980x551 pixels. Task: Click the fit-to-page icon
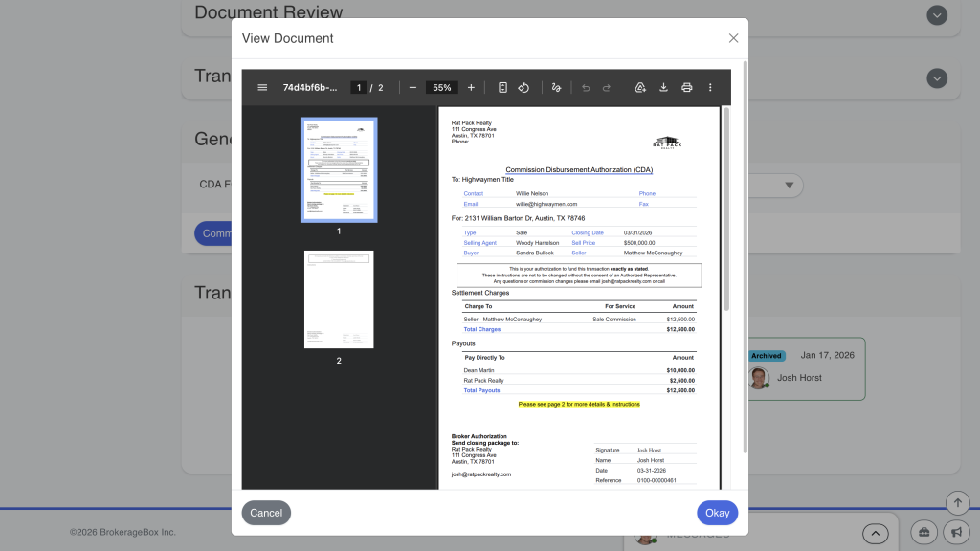(502, 87)
